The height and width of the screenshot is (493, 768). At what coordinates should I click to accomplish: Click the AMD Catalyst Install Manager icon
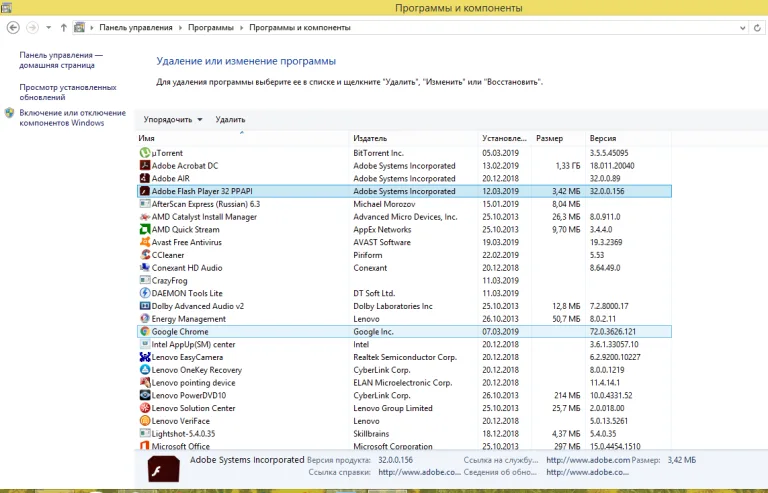point(144,216)
